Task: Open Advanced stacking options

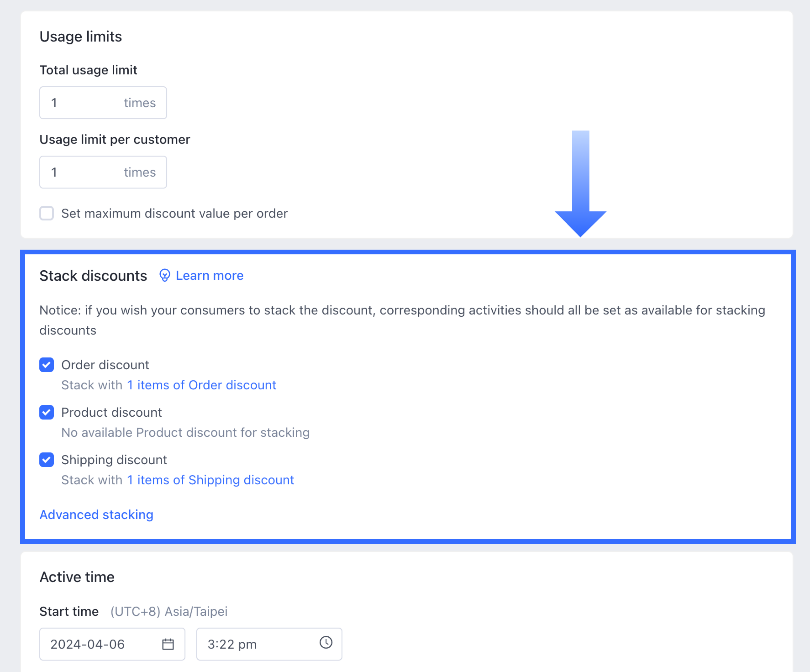Action: (96, 514)
